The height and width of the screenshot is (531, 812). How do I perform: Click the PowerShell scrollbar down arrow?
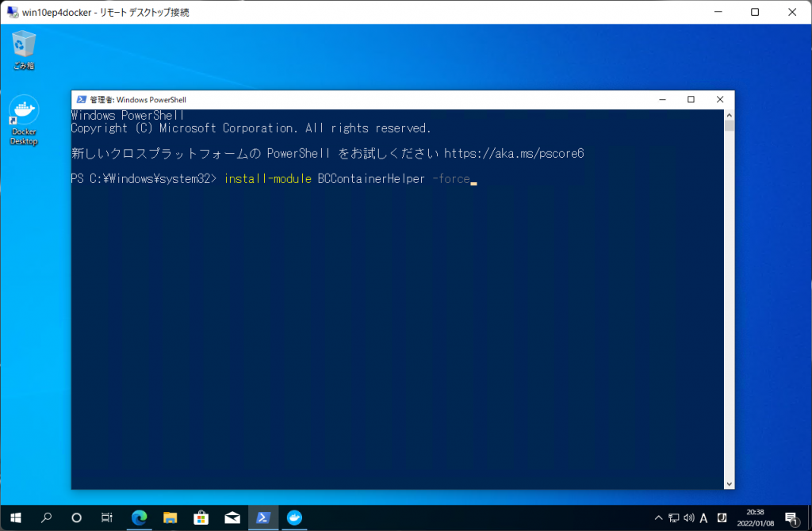click(730, 484)
